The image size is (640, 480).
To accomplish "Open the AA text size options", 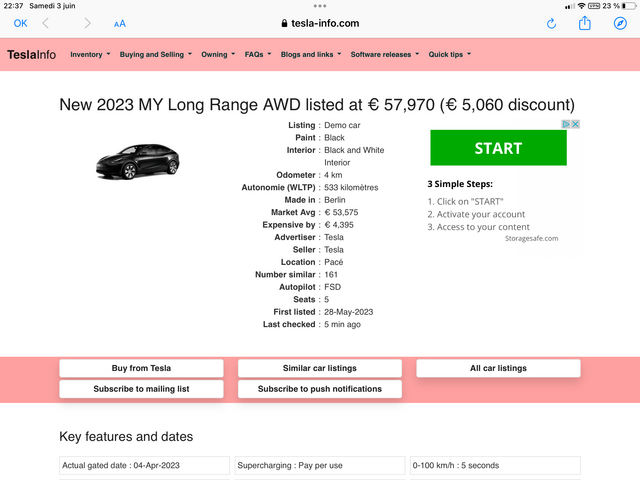I will click(120, 24).
